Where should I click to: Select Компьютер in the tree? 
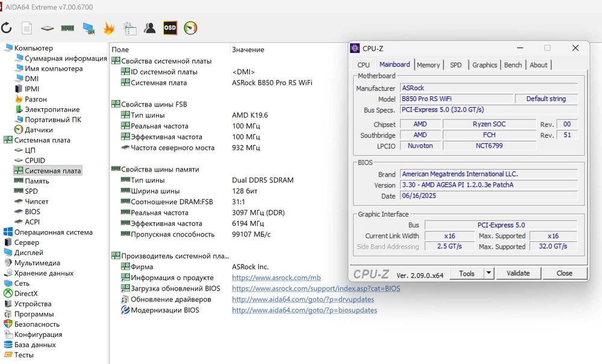point(33,48)
